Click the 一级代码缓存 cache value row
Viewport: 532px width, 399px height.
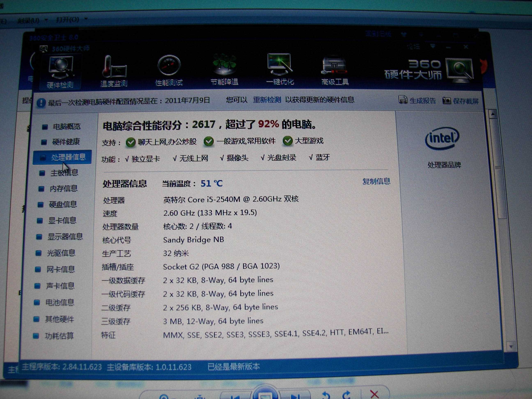coord(218,294)
